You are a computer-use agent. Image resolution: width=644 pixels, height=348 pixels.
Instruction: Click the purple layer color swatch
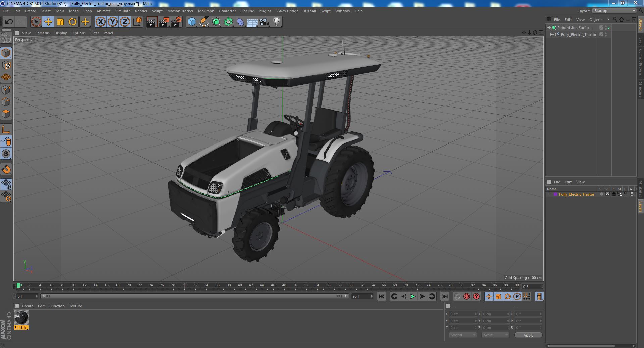pos(555,194)
